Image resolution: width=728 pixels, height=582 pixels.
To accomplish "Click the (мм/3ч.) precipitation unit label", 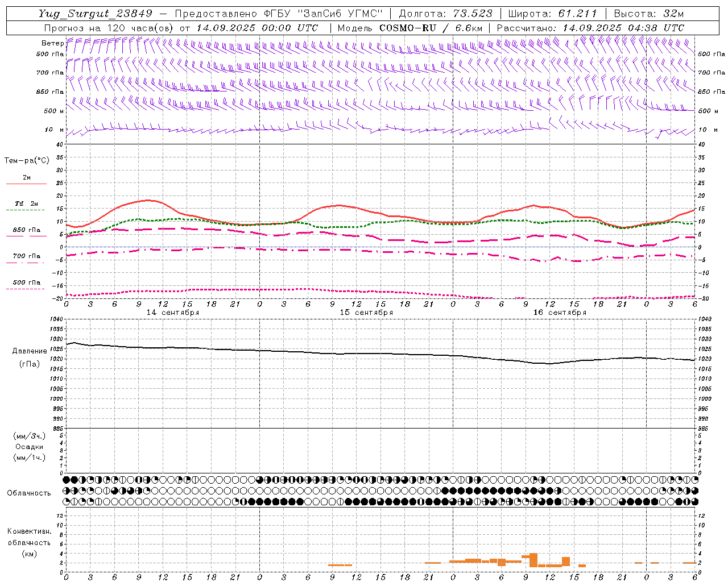I will point(30,436).
